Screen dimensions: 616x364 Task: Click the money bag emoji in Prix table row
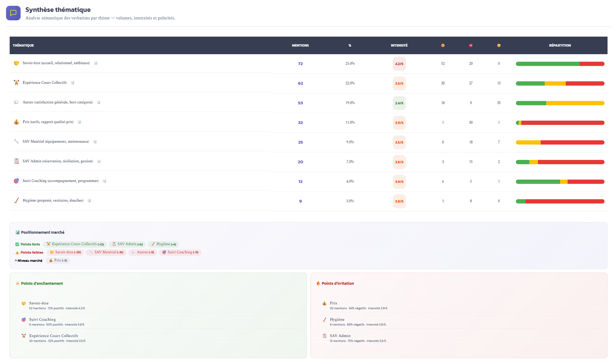coord(16,122)
